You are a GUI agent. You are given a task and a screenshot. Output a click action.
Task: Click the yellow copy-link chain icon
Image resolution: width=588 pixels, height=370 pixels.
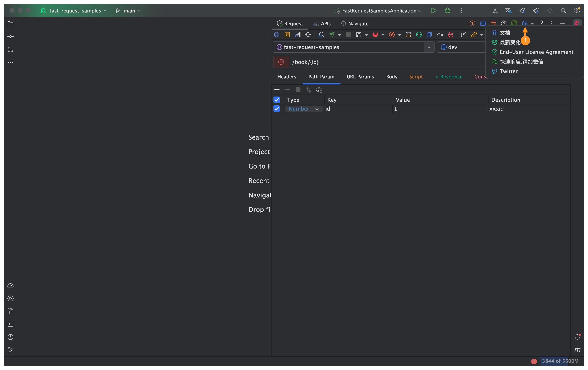(474, 35)
